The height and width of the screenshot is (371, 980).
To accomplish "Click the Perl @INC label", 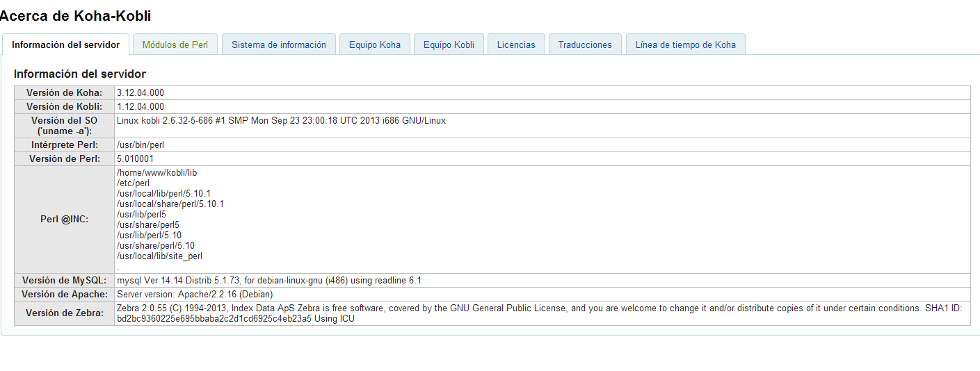I will (x=64, y=219).
